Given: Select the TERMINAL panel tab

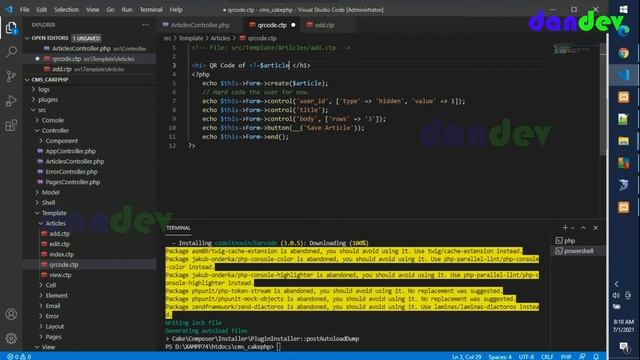Looking at the screenshot, I should click(x=178, y=228).
